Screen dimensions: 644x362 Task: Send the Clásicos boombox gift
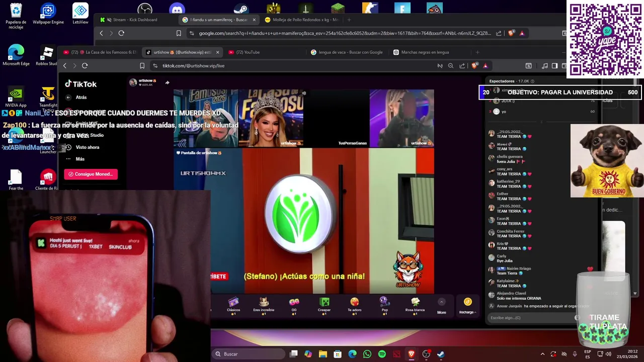pyautogui.click(x=233, y=305)
